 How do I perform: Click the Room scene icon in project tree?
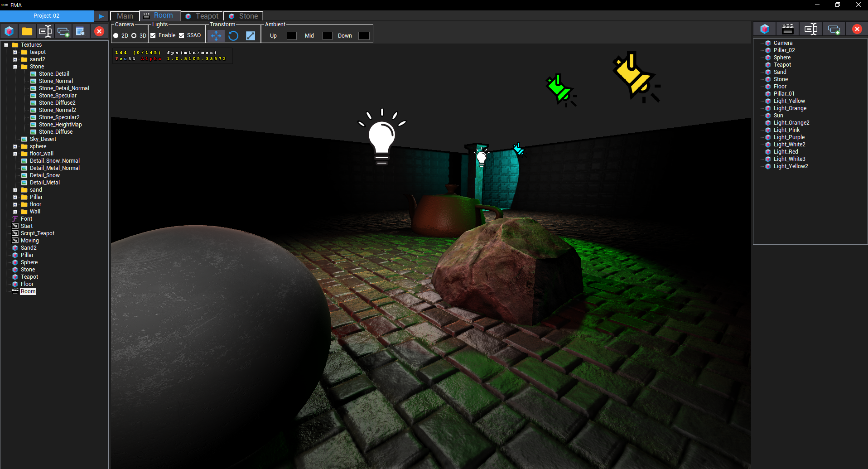coord(15,291)
